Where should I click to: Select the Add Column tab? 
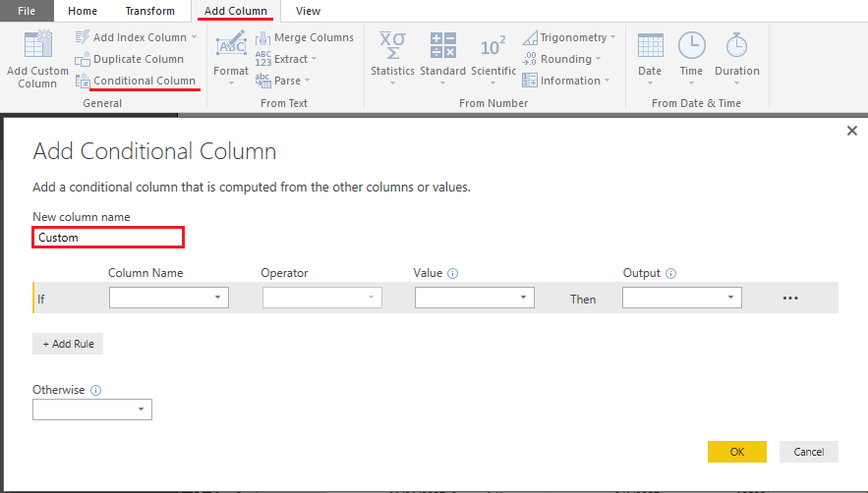235,11
